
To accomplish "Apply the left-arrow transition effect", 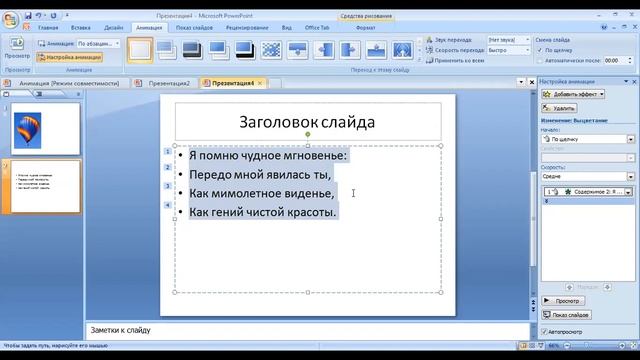I will (324, 50).
